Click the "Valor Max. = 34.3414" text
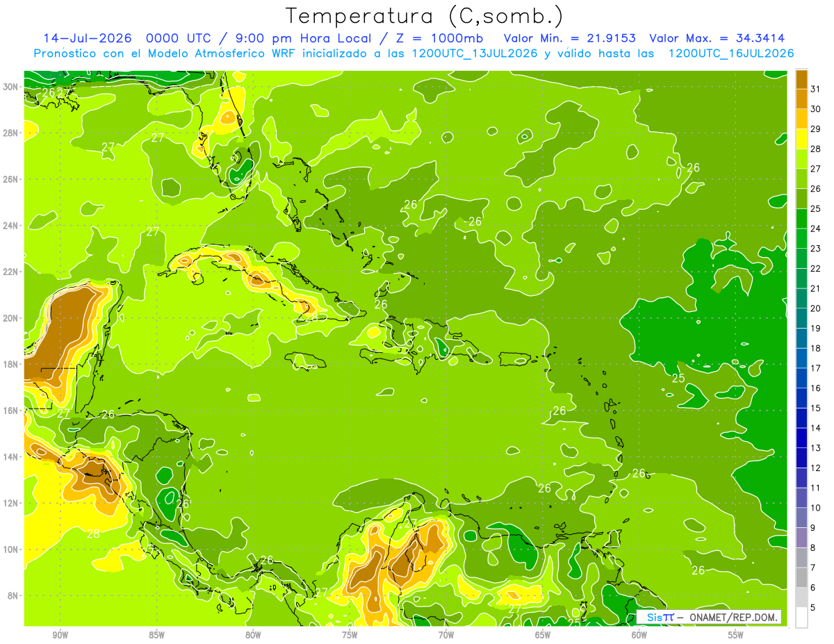The width and height of the screenshot is (834, 644). click(x=717, y=38)
